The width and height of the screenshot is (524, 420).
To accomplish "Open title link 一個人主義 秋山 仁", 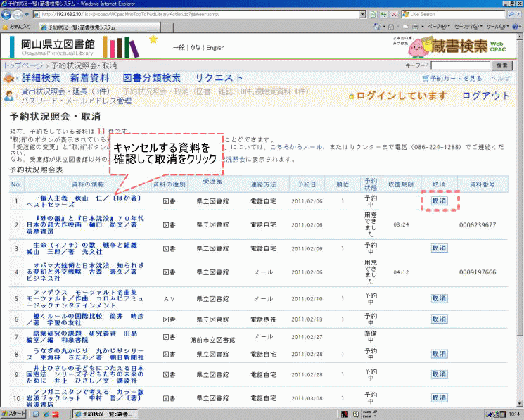I will pos(84,201).
